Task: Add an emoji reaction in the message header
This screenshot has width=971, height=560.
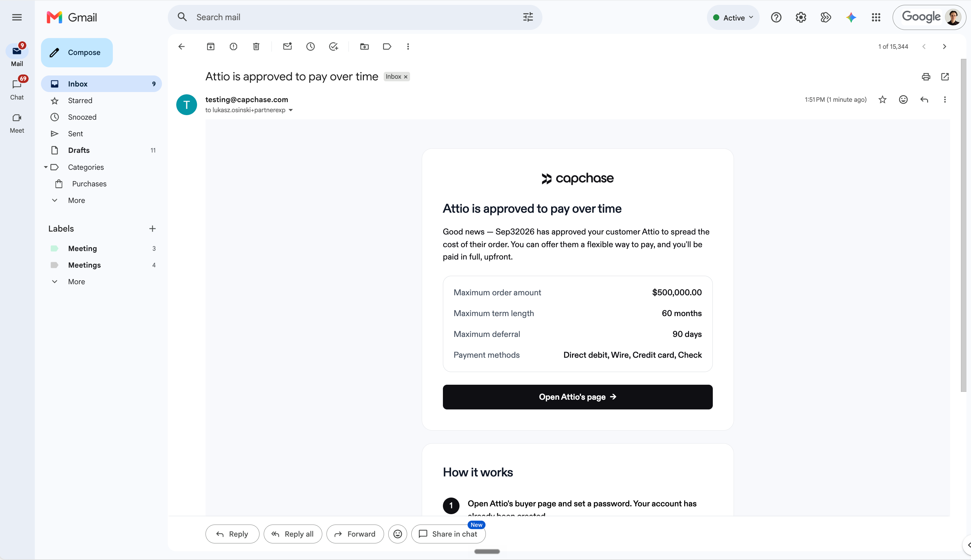Action: [903, 100]
